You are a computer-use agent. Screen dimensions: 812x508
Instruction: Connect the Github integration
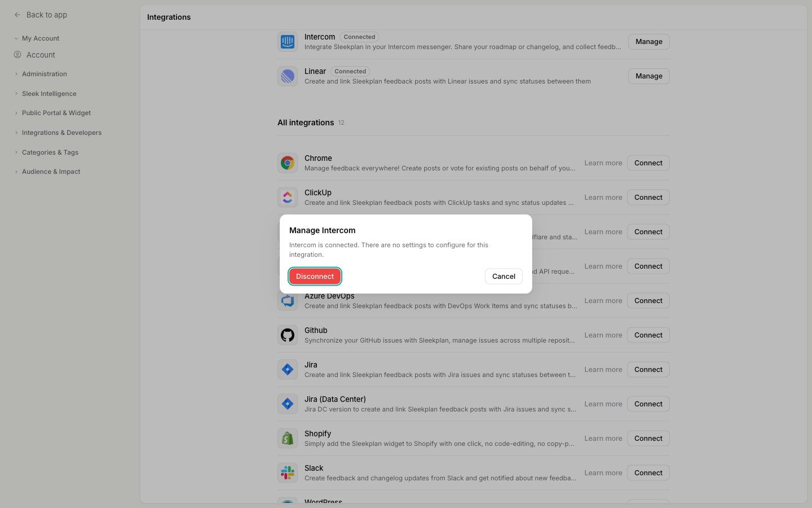point(648,335)
